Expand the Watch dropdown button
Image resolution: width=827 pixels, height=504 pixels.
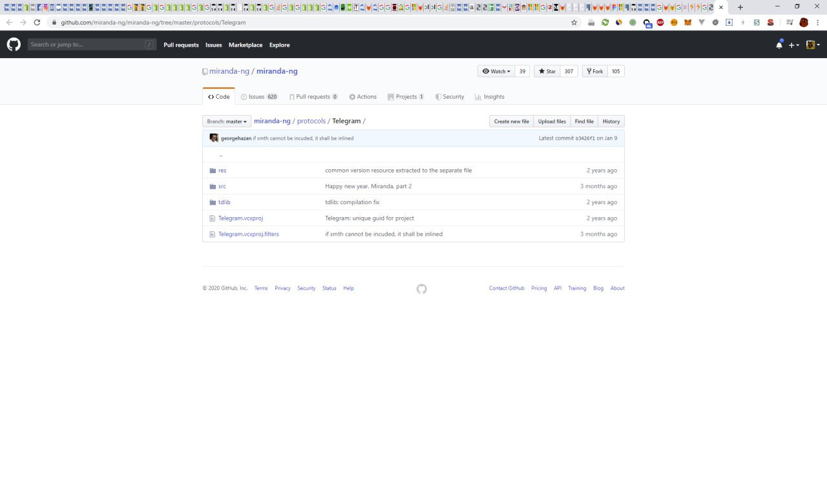(496, 71)
